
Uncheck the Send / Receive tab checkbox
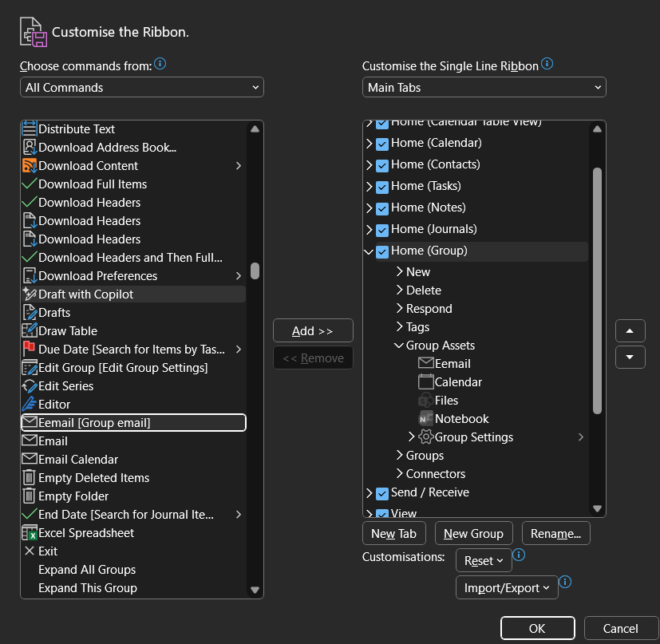(x=381, y=493)
